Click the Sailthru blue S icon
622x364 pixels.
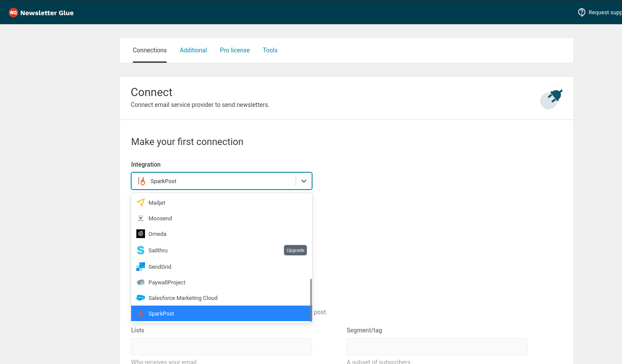(x=141, y=250)
